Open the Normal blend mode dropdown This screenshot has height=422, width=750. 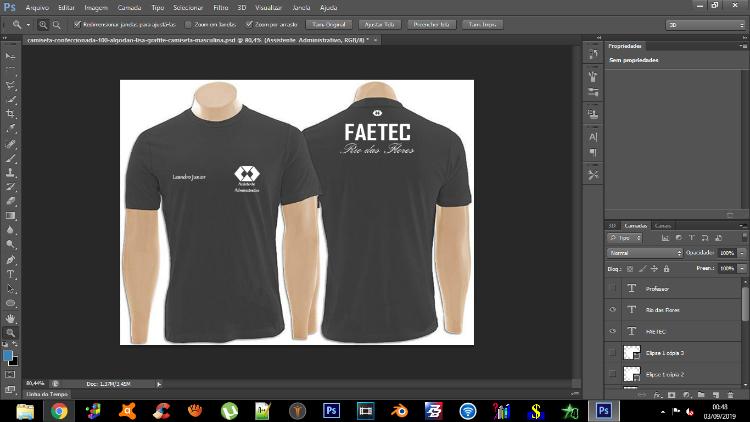point(645,253)
